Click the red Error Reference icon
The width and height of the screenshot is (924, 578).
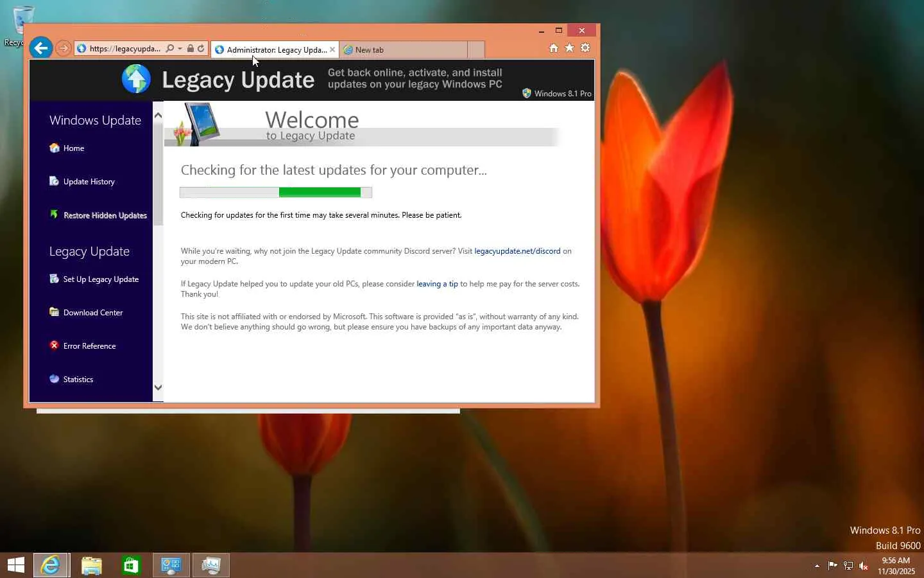click(x=55, y=346)
